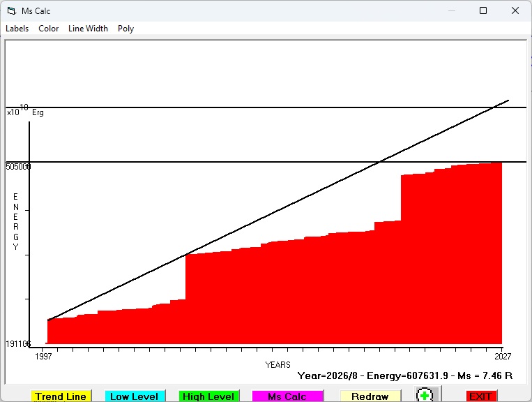Click the Year/Energy/Ms result readout text
This screenshot has width=532, height=402.
pos(405,375)
